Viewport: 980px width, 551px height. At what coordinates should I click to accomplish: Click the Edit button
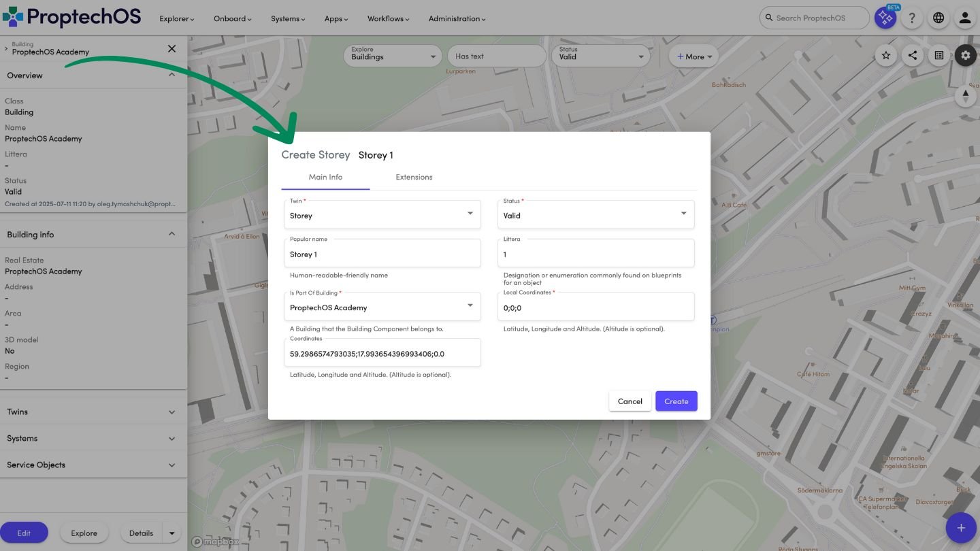24,533
